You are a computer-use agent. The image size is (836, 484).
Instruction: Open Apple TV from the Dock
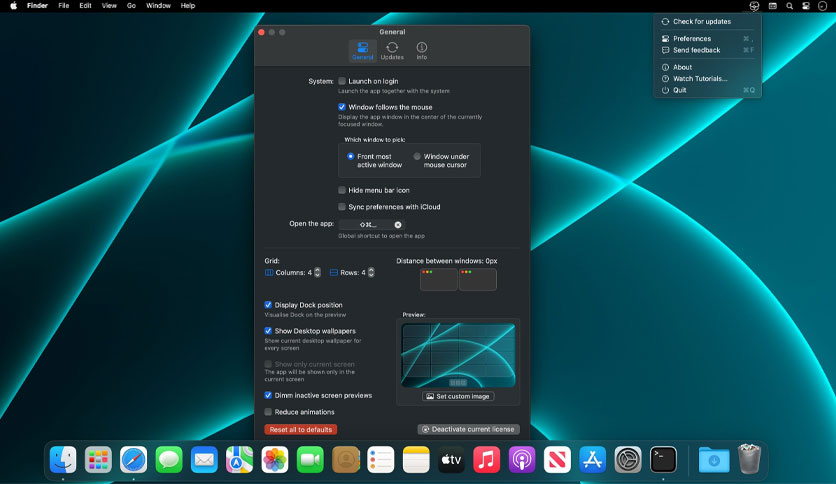[451, 459]
